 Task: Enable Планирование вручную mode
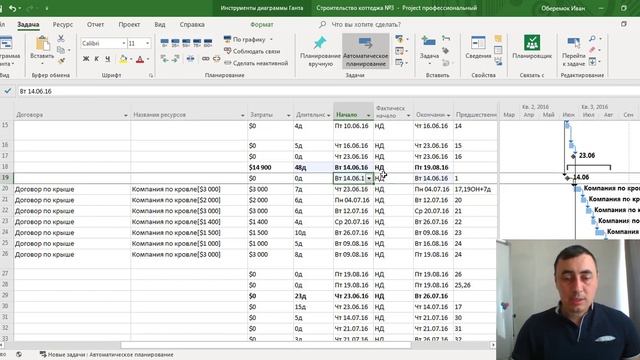[x=320, y=51]
